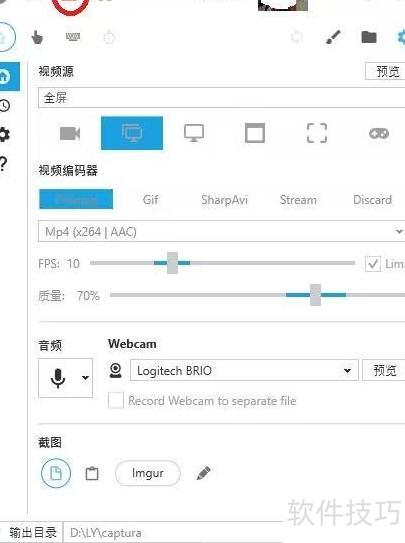
Task: Toggle mouse click overlay hand icon
Action: click(x=37, y=37)
